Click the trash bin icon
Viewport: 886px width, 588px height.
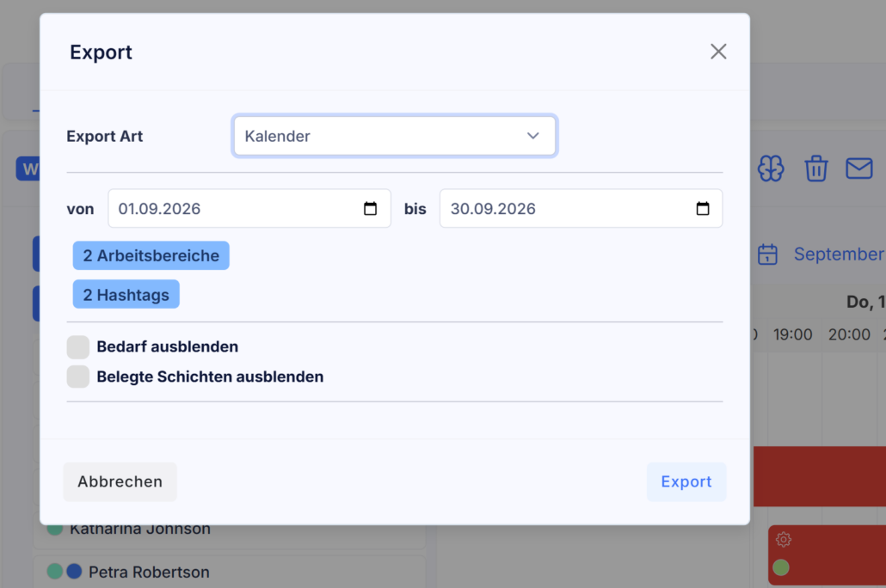[x=816, y=168]
